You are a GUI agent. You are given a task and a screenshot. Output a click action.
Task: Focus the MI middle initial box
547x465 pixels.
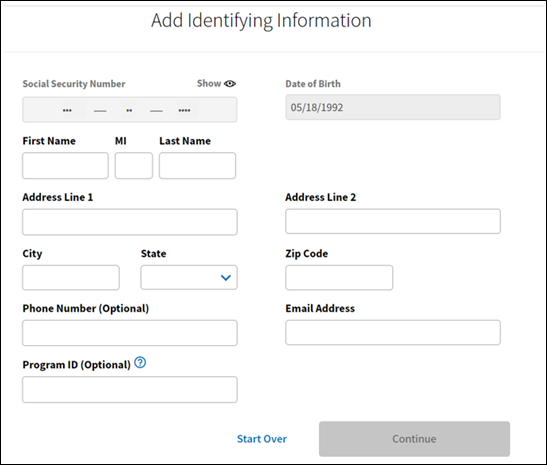point(134,166)
